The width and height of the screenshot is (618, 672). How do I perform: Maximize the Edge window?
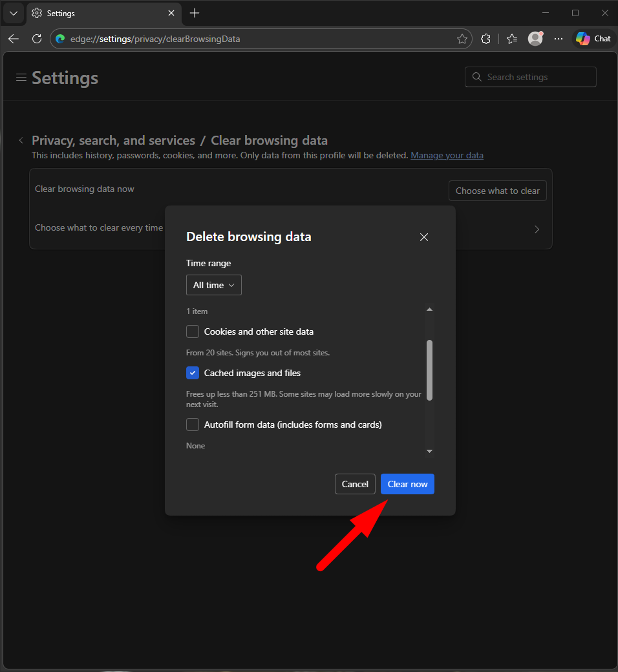pos(575,13)
